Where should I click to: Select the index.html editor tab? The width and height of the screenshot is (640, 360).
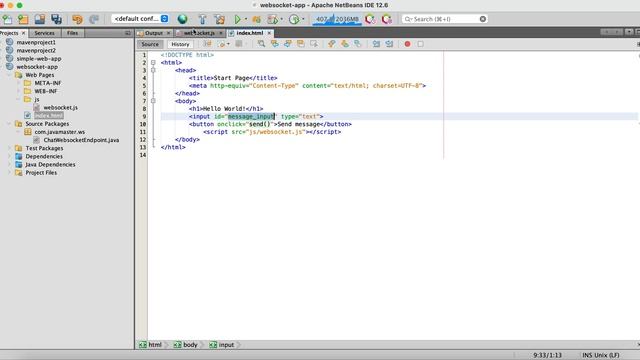(250, 33)
